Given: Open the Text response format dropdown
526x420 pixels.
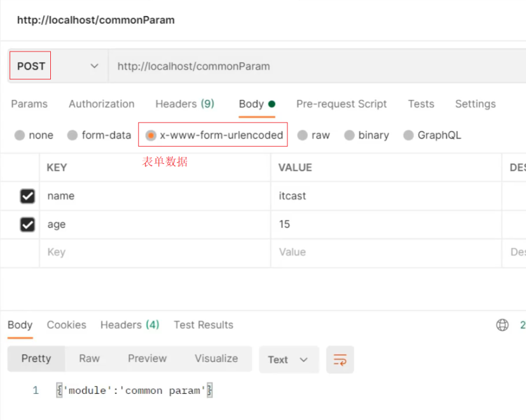Looking at the screenshot, I should pos(287,360).
